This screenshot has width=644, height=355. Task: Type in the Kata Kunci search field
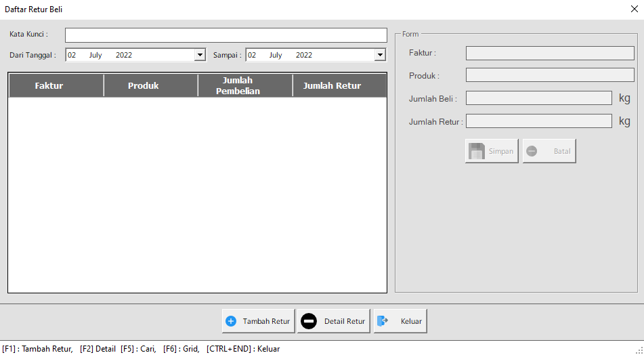click(x=226, y=35)
